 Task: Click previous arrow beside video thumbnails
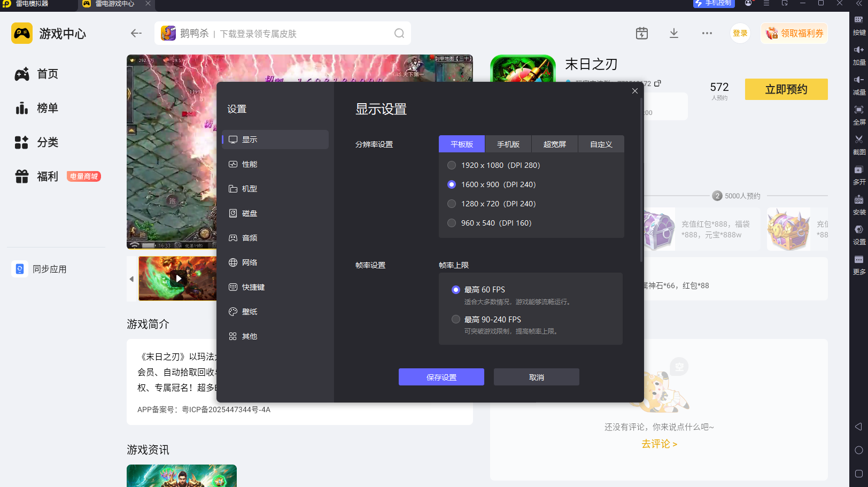point(131,279)
